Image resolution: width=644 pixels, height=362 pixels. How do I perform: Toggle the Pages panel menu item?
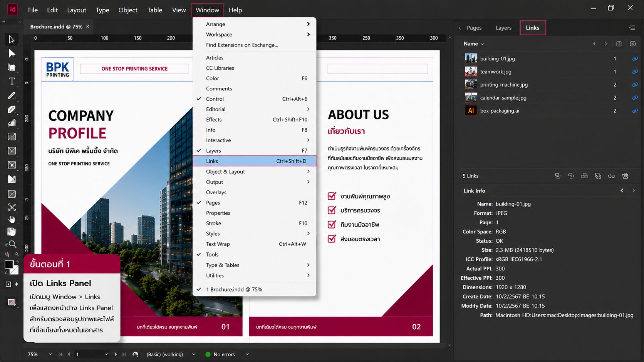click(x=254, y=203)
